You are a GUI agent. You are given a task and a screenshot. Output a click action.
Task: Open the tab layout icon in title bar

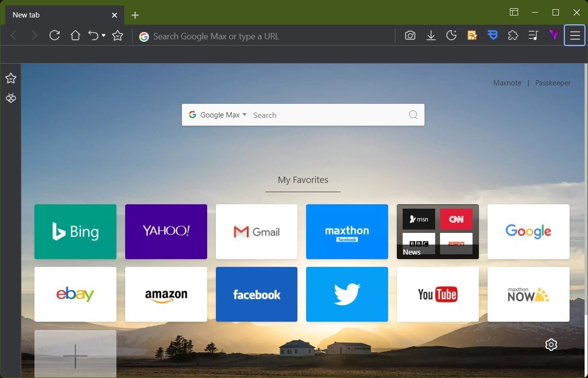(x=514, y=12)
